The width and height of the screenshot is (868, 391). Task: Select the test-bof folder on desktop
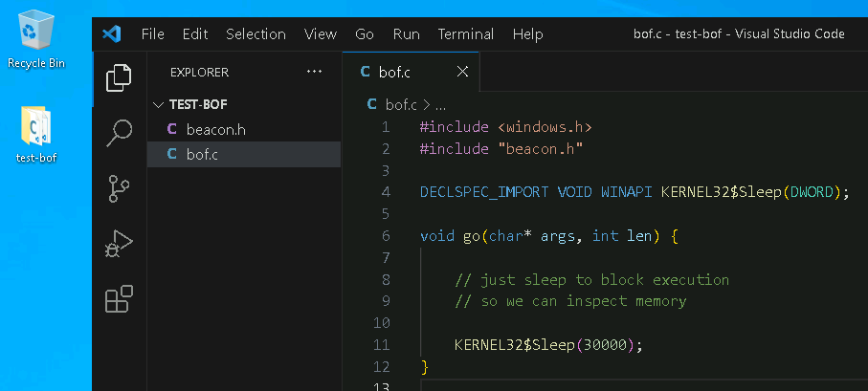[x=36, y=135]
